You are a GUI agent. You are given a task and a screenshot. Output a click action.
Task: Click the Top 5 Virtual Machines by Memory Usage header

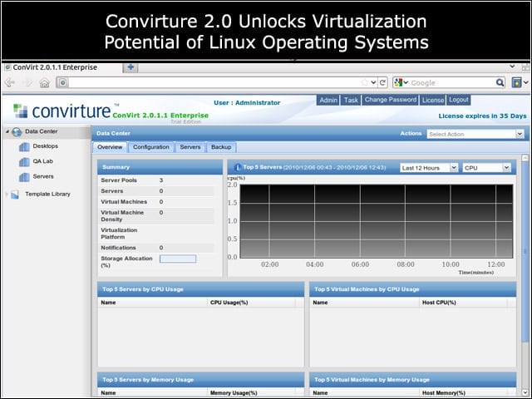tap(413, 380)
